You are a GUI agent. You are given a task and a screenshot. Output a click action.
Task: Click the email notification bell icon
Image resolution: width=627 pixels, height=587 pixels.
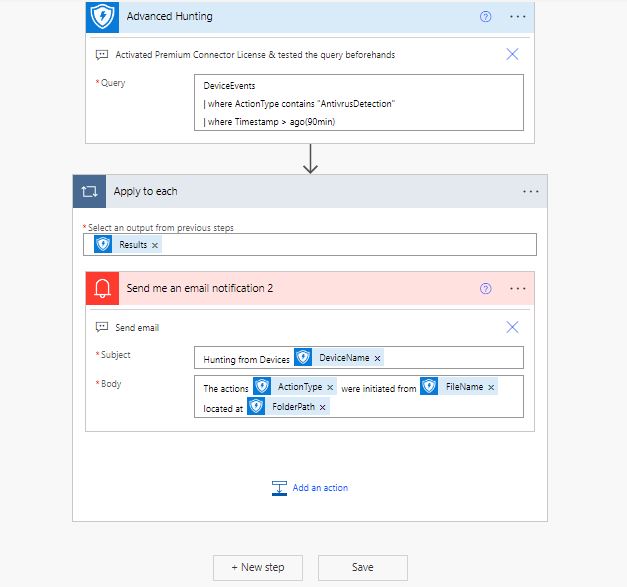coord(102,288)
